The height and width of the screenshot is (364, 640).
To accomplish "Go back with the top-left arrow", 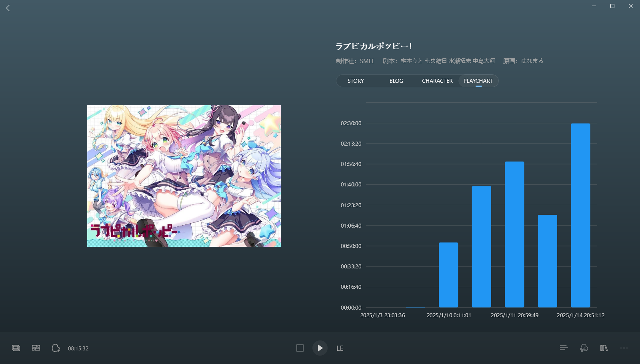I will (8, 8).
